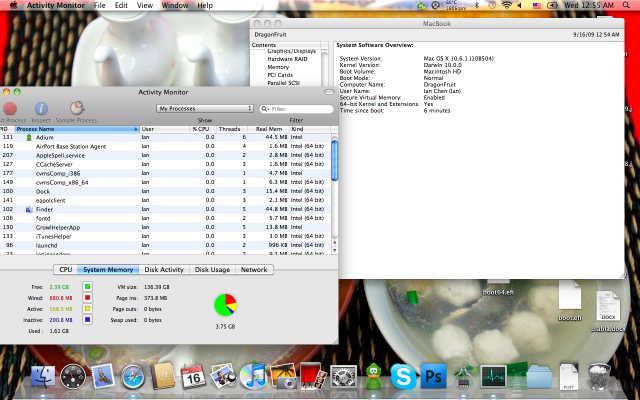640x400 pixels.
Task: Select Hardware RAID in MacBook window
Action: coord(287,59)
